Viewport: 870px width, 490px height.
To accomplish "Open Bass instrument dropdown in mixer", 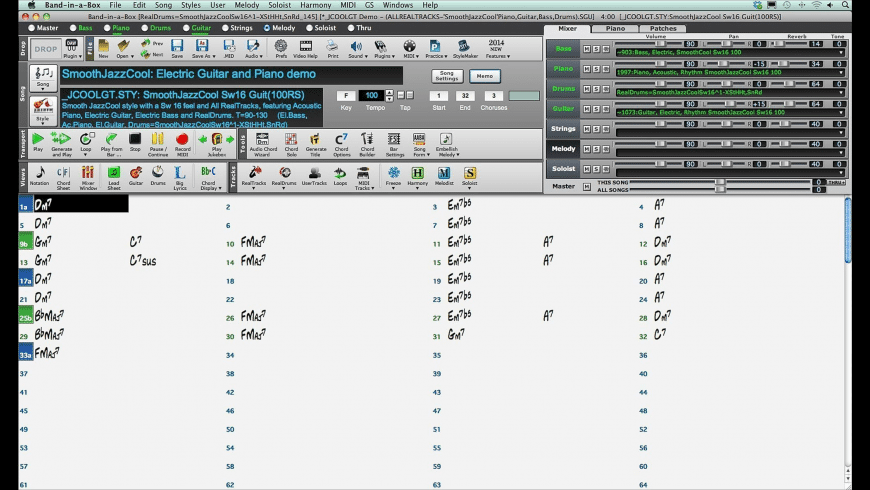I will (x=841, y=52).
